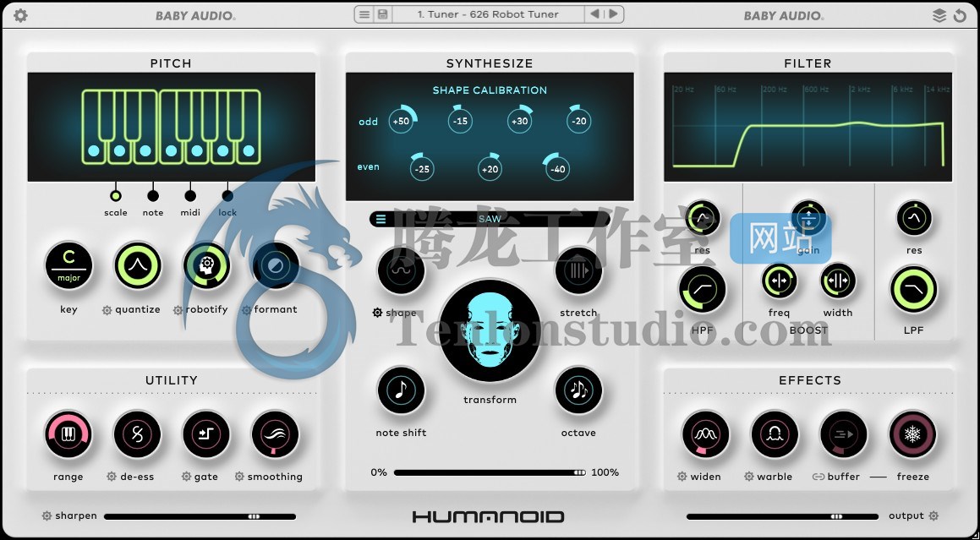
Task: Open the preset name '1. Tuner - 626 Robot Tuner'
Action: pyautogui.click(x=488, y=14)
